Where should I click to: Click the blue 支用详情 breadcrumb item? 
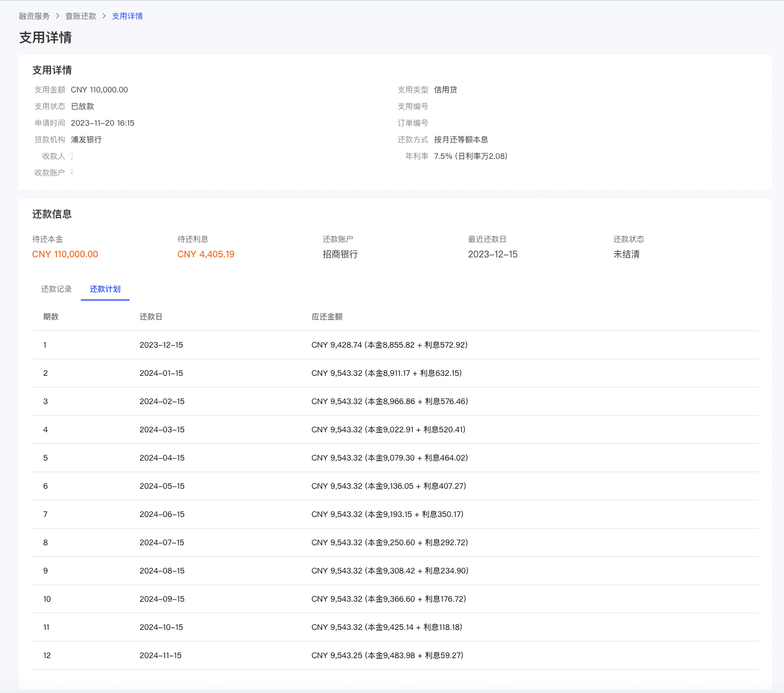point(127,16)
